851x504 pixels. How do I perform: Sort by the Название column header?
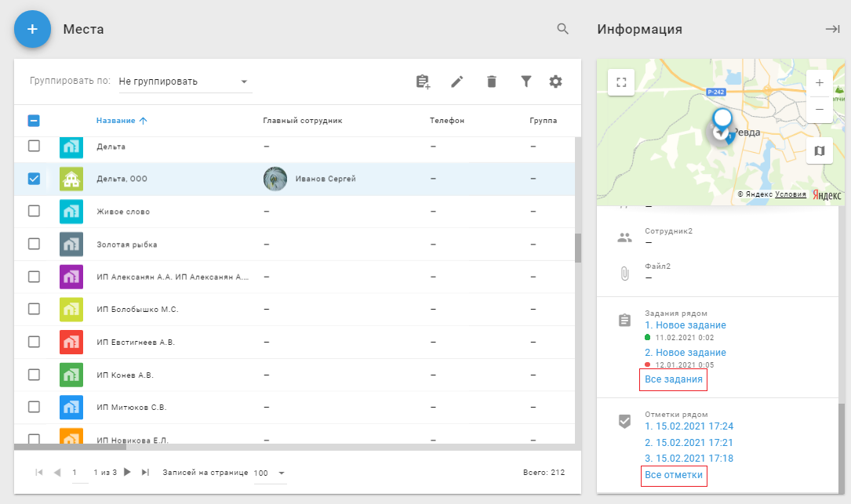pyautogui.click(x=122, y=121)
